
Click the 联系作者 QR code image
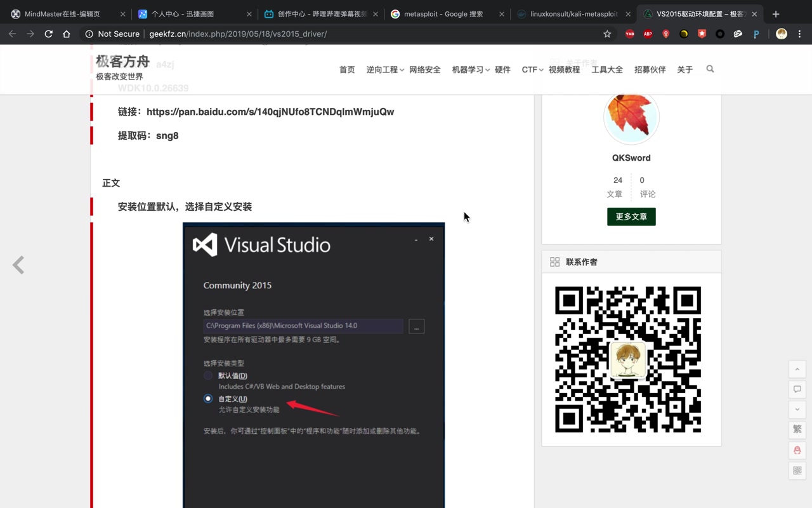628,359
